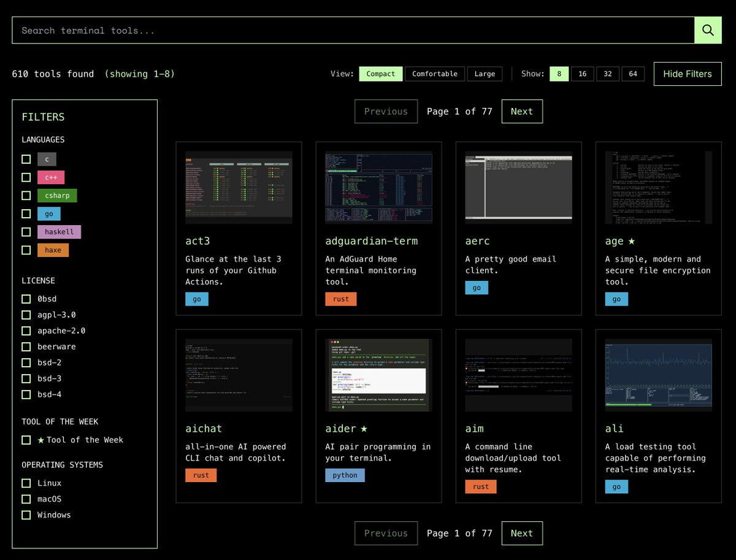Open the ali screenshot thumbnail
This screenshot has height=560, width=736.
coord(659,375)
